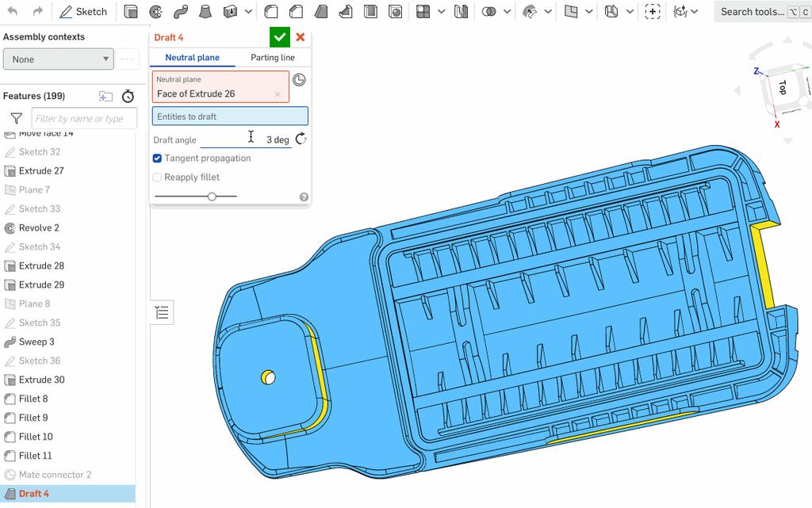Select the Fillet tool in the toolbar
Image resolution: width=812 pixels, height=508 pixels.
pos(270,12)
